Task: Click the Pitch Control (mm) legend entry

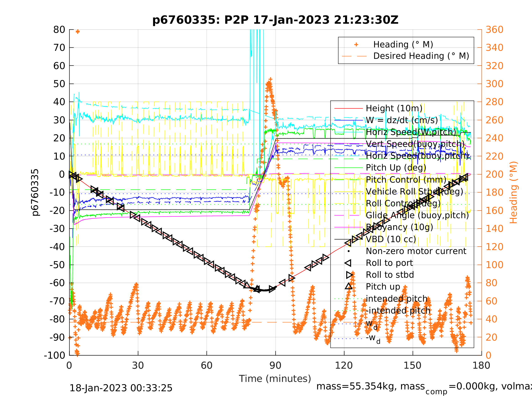Action: 406,180
